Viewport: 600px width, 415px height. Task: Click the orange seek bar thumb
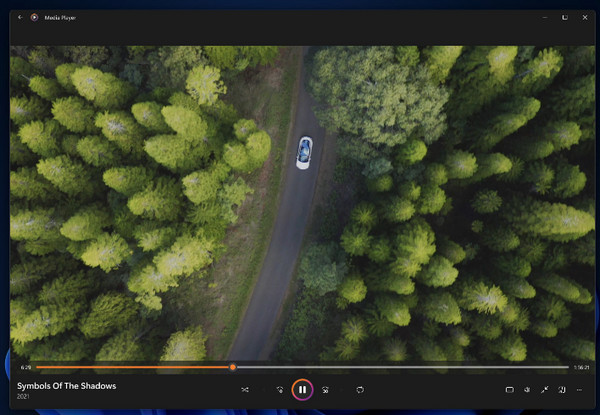(x=233, y=367)
